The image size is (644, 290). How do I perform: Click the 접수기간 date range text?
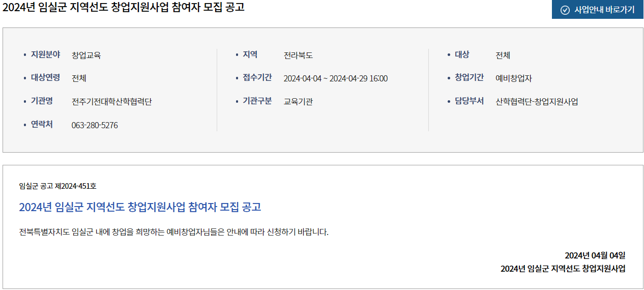click(x=336, y=78)
